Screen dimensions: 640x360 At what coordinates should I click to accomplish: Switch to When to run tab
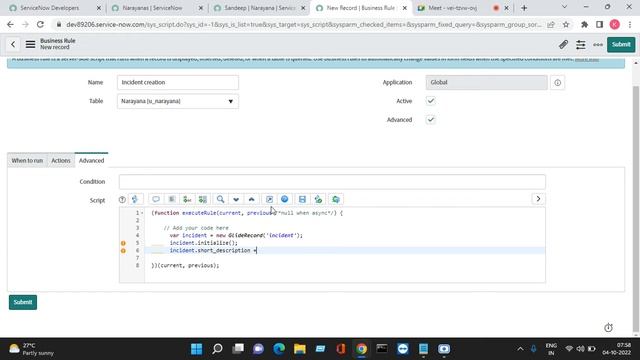(27, 160)
